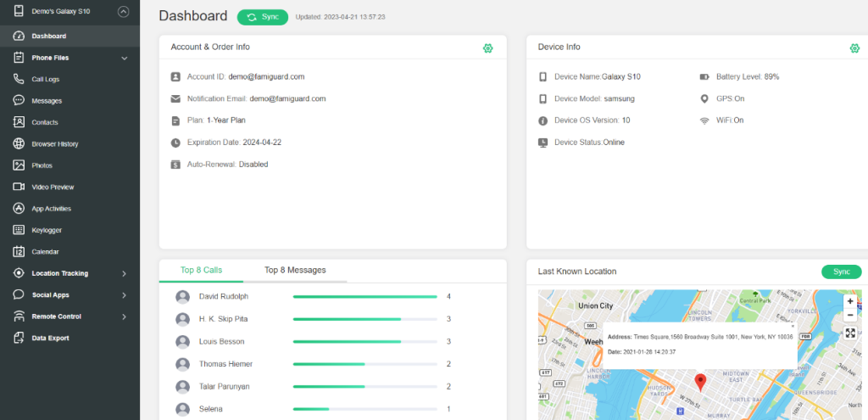
Task: Switch to the Top 8 Messages tab
Action: [295, 270]
